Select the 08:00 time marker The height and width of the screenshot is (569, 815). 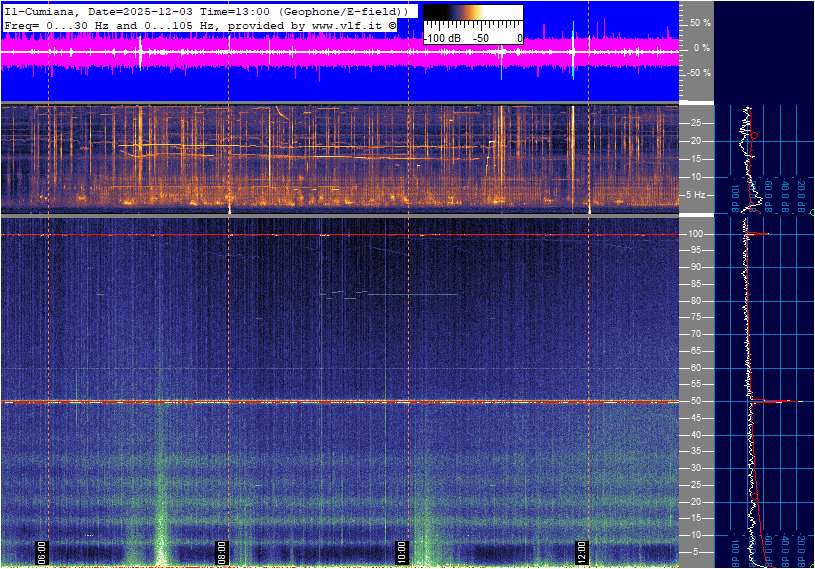click(222, 551)
